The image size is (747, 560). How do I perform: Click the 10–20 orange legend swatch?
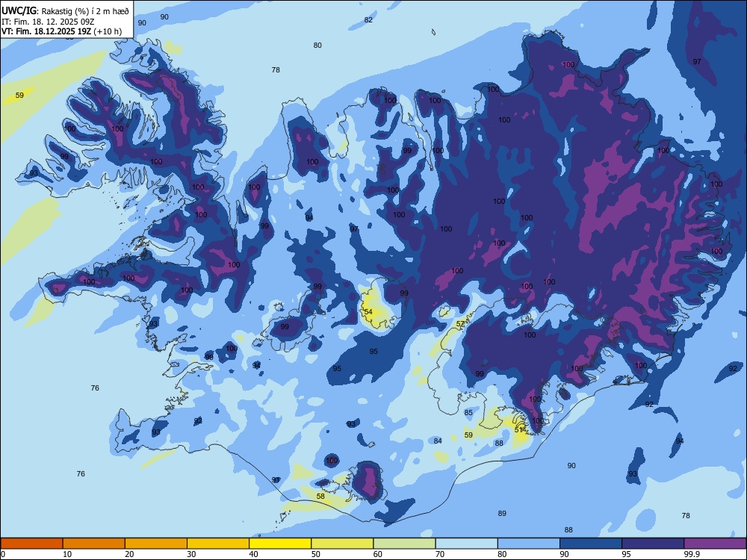pos(94,544)
